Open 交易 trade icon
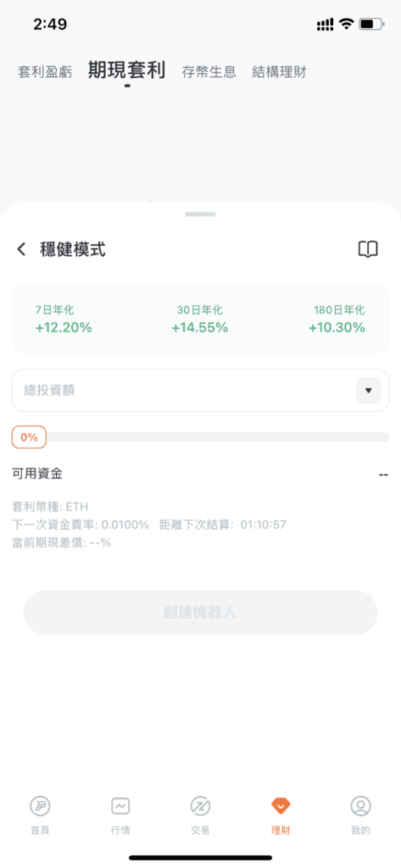This screenshot has height=868, width=401. coord(200,806)
